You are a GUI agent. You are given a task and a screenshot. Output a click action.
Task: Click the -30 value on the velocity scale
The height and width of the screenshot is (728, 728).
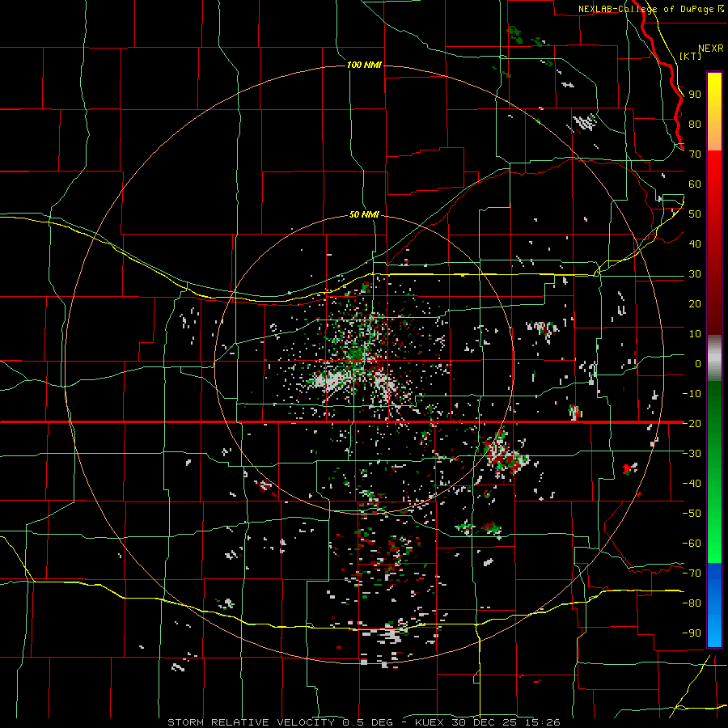(x=692, y=454)
